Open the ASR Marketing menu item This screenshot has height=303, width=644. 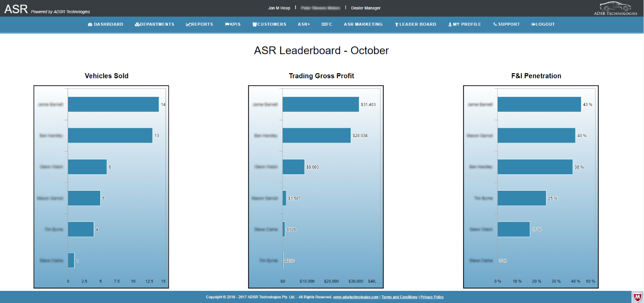point(363,24)
